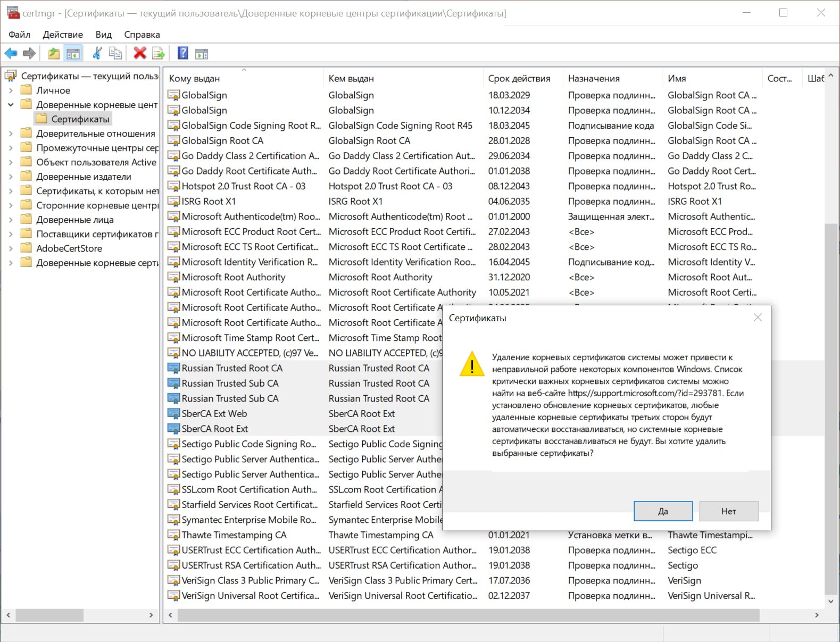Expand the Личное tree node

(x=11, y=90)
